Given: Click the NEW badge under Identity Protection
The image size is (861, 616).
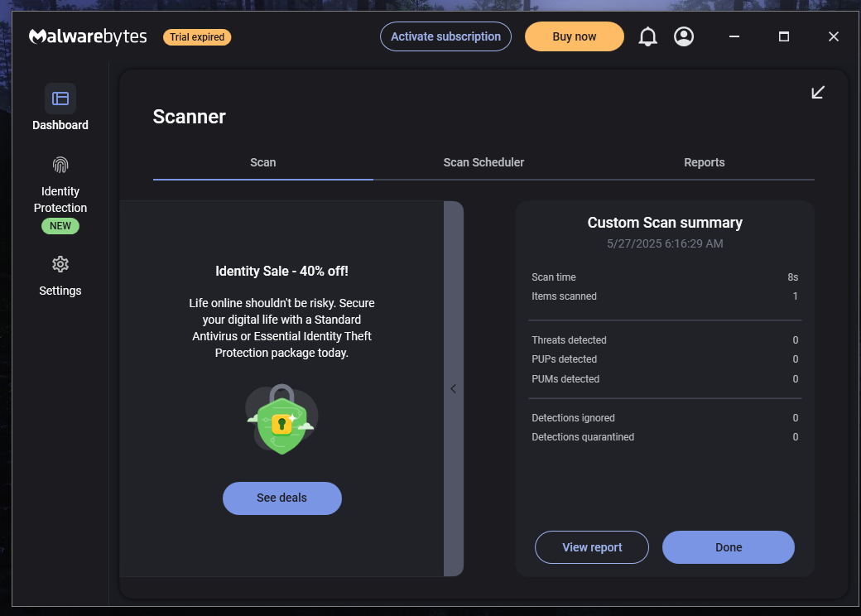Looking at the screenshot, I should [x=60, y=226].
